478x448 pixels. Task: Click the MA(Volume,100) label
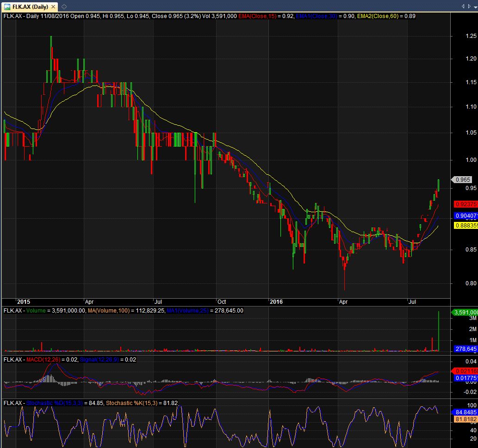[109, 311]
